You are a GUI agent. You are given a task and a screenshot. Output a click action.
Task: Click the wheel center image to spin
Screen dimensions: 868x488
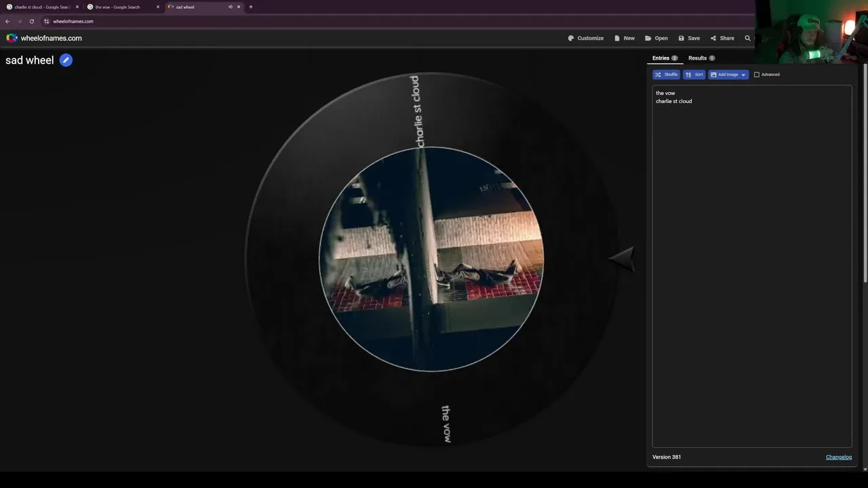pos(431,259)
